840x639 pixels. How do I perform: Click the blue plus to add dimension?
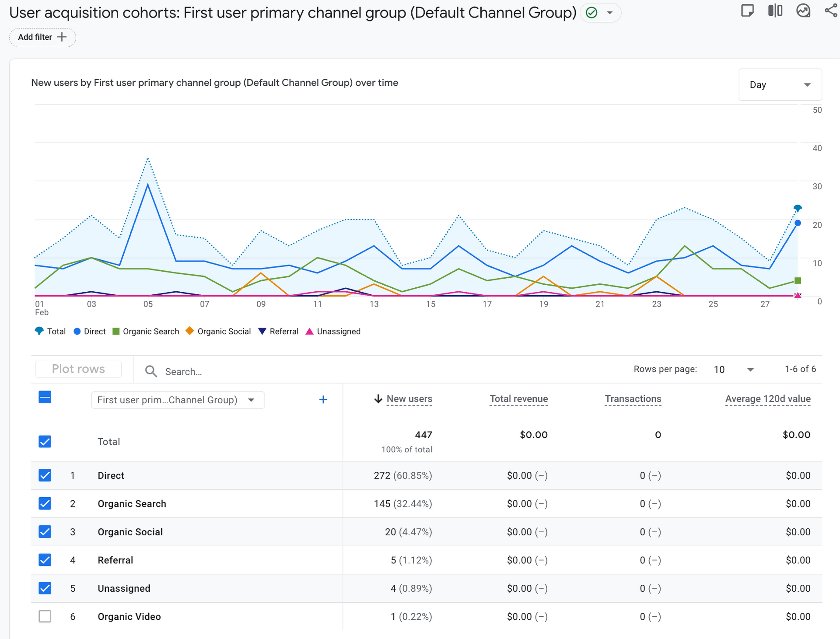pos(323,400)
